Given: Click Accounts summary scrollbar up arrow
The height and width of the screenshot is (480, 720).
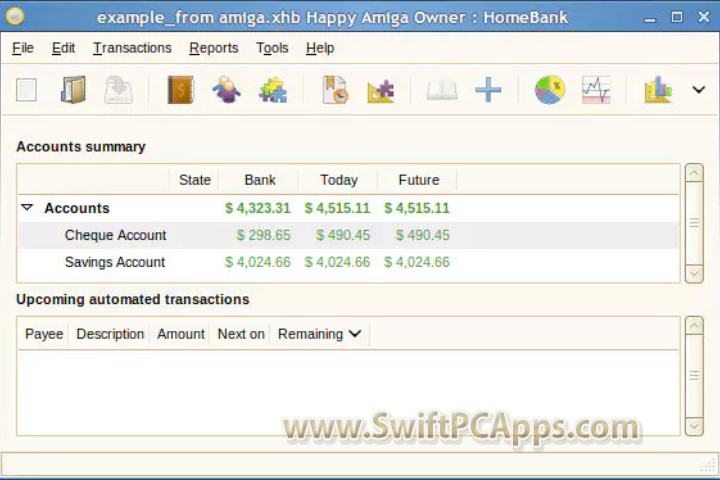Looking at the screenshot, I should click(x=694, y=173).
